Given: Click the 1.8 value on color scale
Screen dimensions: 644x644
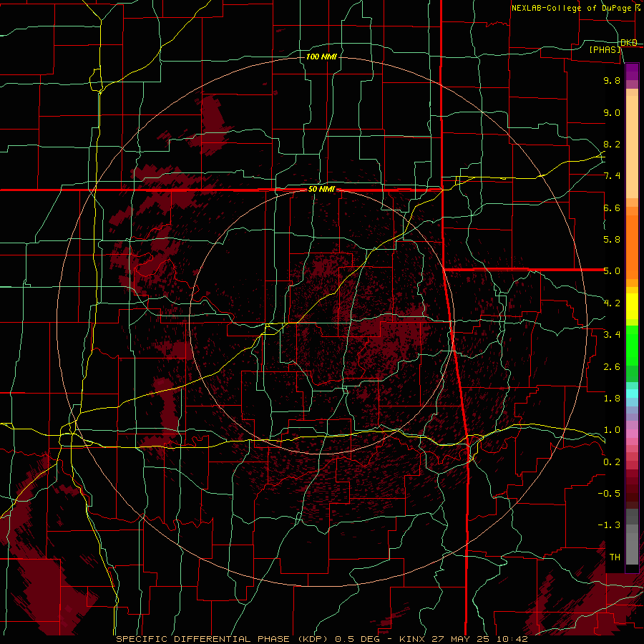Looking at the screenshot, I should pos(612,399).
